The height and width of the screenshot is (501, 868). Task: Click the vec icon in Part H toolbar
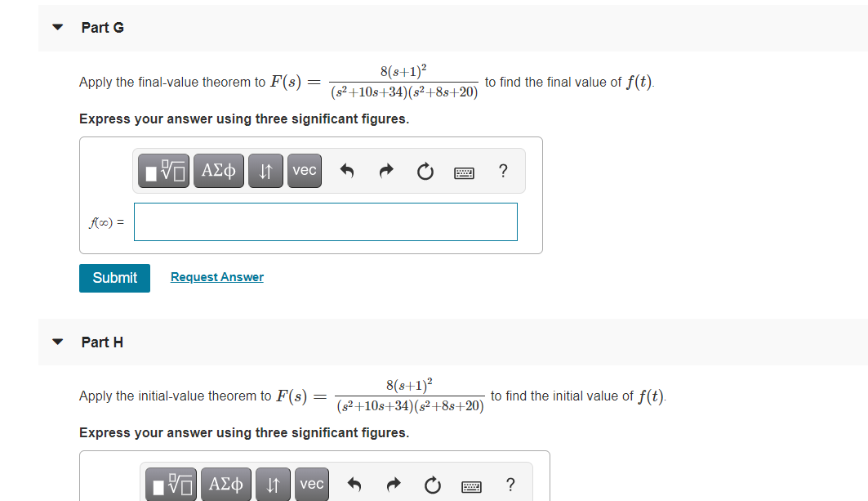click(311, 484)
